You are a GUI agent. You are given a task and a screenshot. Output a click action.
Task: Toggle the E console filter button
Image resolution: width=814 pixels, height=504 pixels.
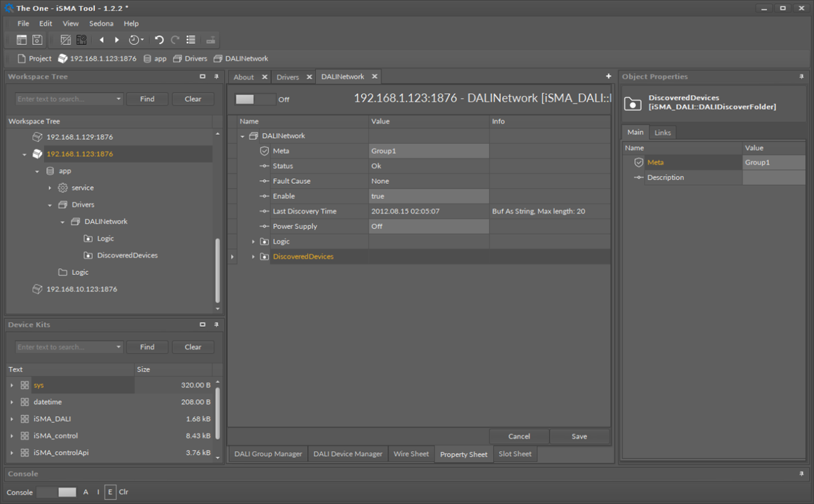tap(110, 492)
